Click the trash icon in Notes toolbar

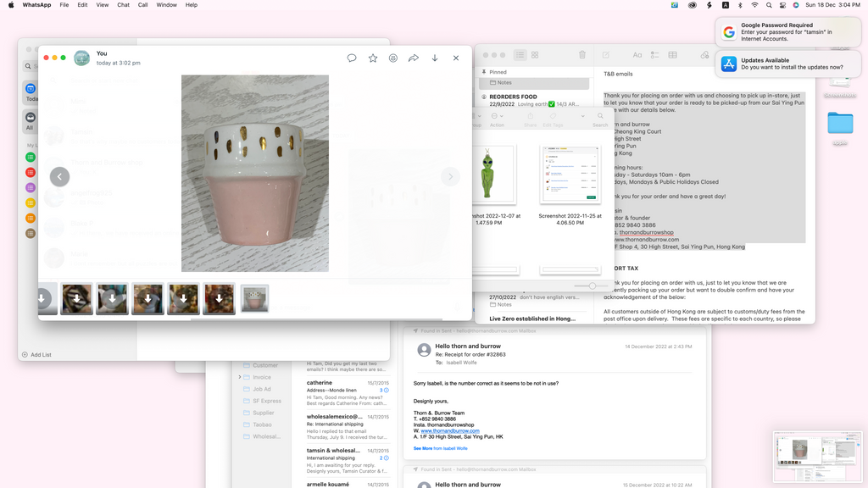582,55
